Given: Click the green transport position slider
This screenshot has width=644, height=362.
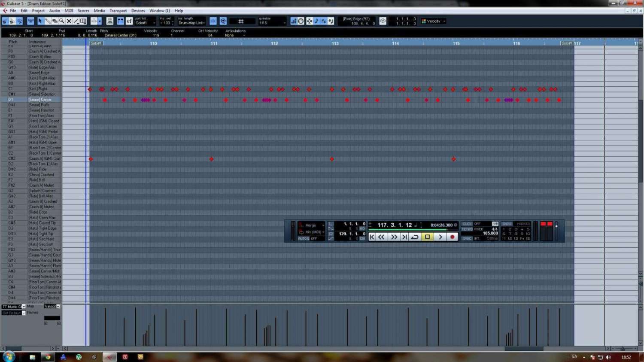Looking at the screenshot, I should pyautogui.click(x=407, y=230).
